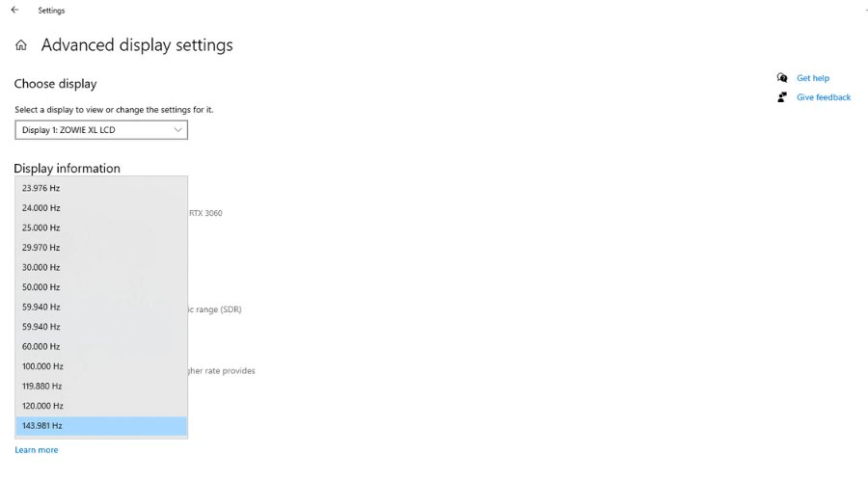Select 23.976 Hz refresh rate
The image size is (868, 482).
click(x=101, y=188)
